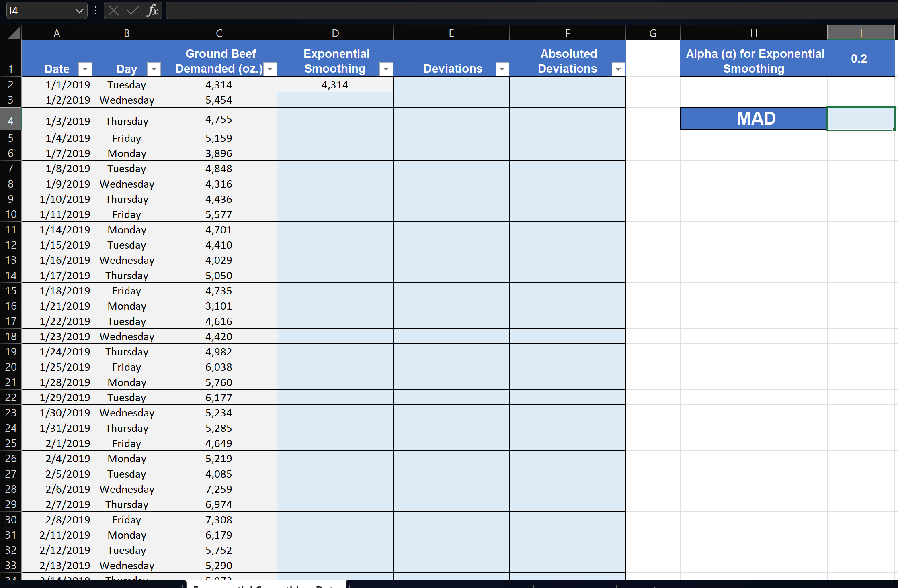Click the Cancel (X) icon in the formula bar

(114, 10)
